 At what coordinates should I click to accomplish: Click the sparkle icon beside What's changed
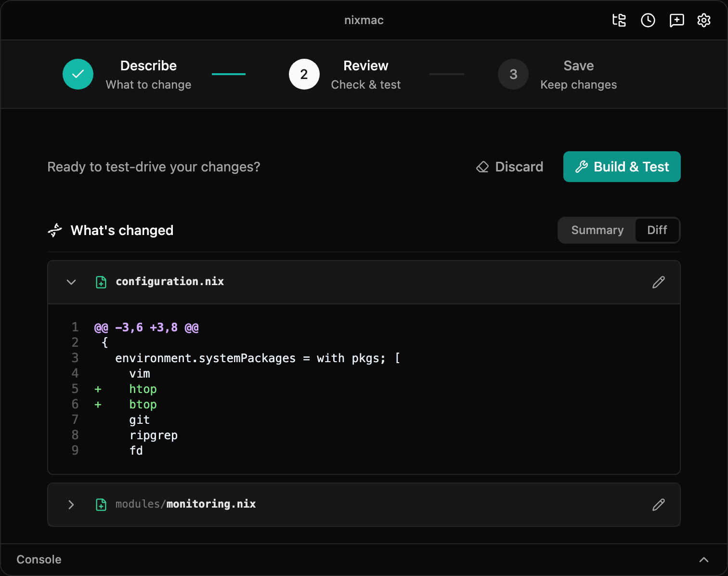tap(55, 230)
